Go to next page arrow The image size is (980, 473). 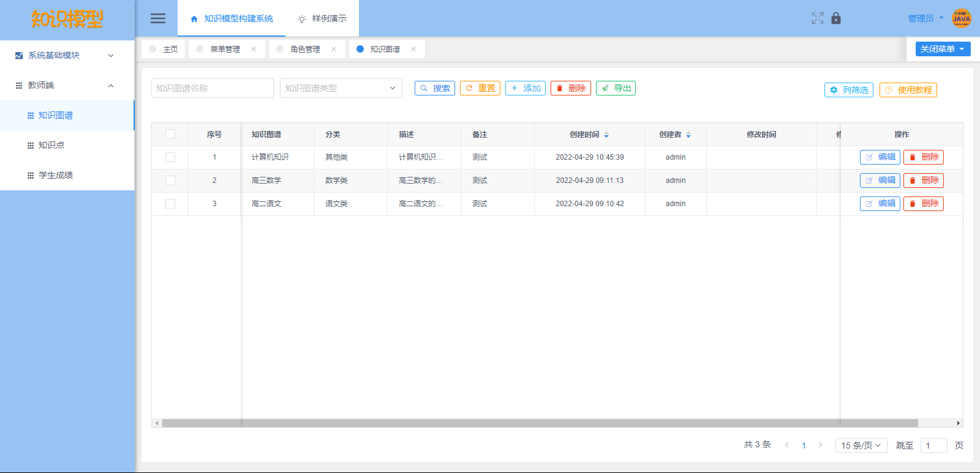point(821,445)
